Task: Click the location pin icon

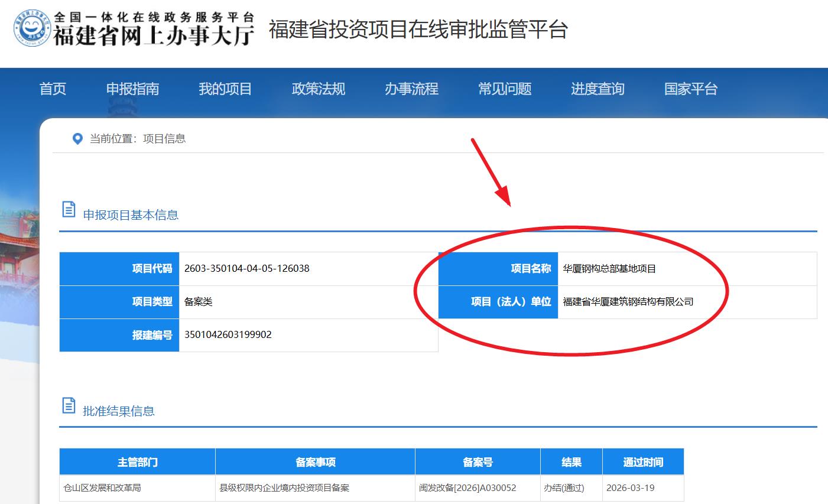Action: point(77,139)
